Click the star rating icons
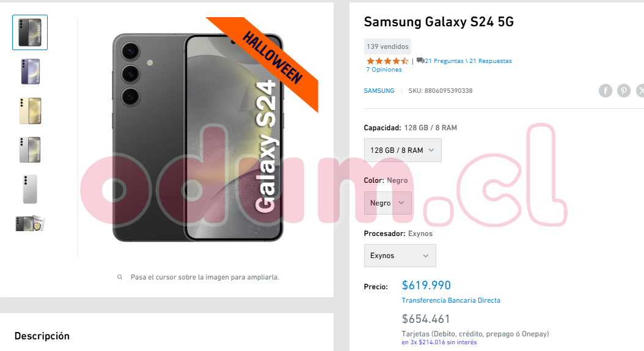Viewport: 644px width, 351px height. (x=387, y=61)
